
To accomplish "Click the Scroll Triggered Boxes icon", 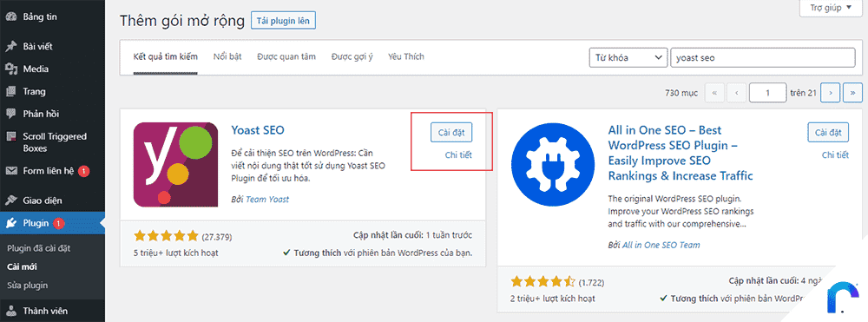I will (10, 136).
